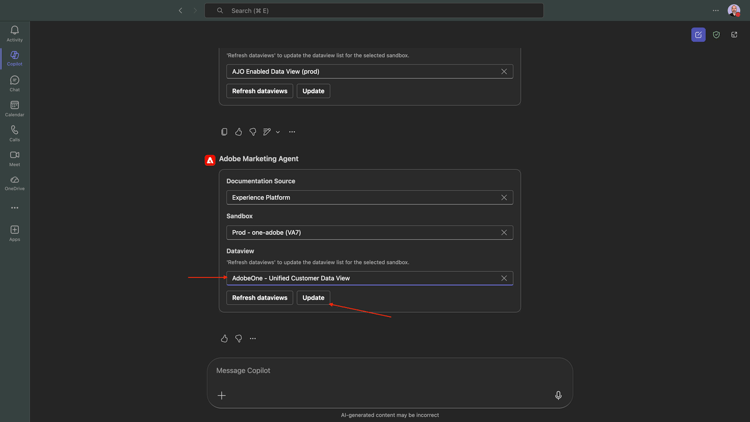The image size is (750, 422).
Task: Go back with the left arrow
Action: click(x=180, y=11)
